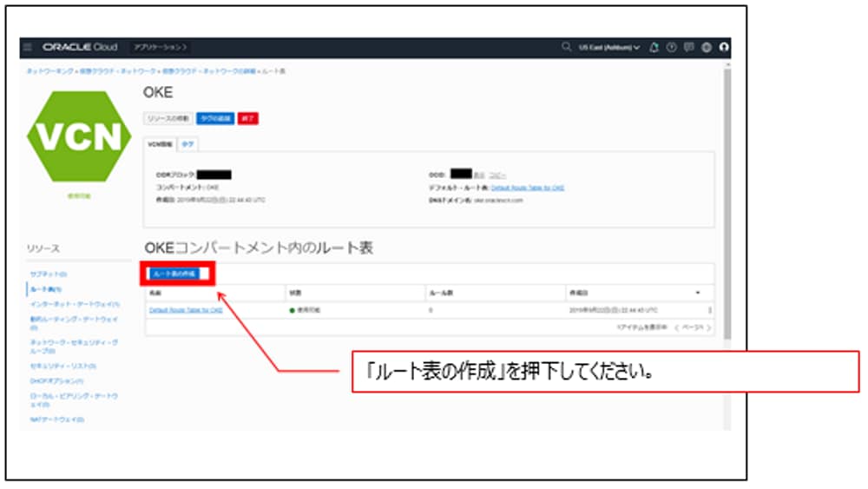This screenshot has width=868, height=489.
Task: Select 動的ルーティング・ゲートウェイ in resources
Action: (74, 323)
